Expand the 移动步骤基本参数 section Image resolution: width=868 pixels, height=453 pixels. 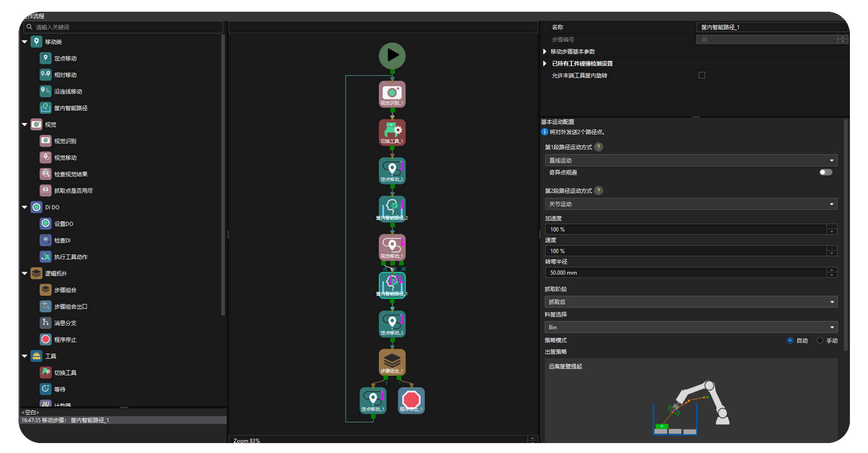[545, 52]
